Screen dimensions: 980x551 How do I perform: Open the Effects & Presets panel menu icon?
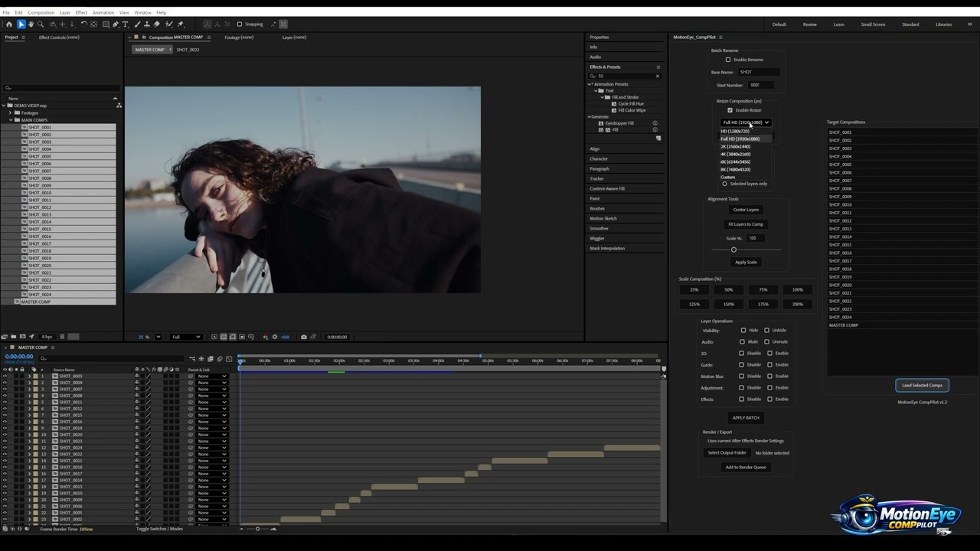(658, 67)
